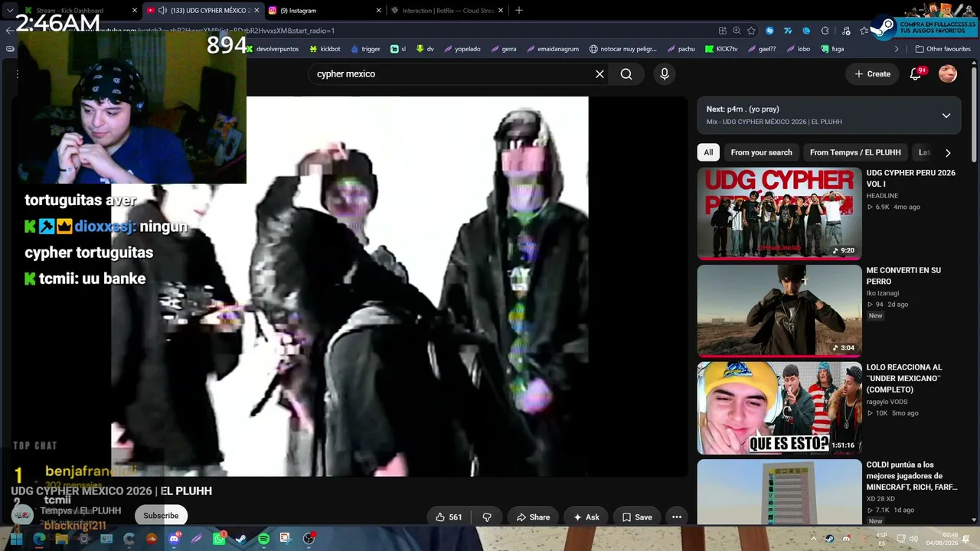Add this page to favourites star

pyautogui.click(x=751, y=31)
